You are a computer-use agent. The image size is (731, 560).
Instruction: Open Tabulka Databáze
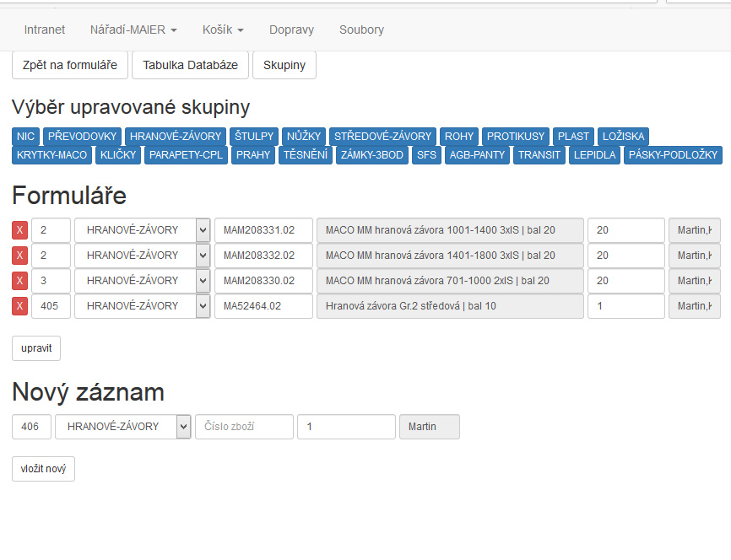(190, 65)
